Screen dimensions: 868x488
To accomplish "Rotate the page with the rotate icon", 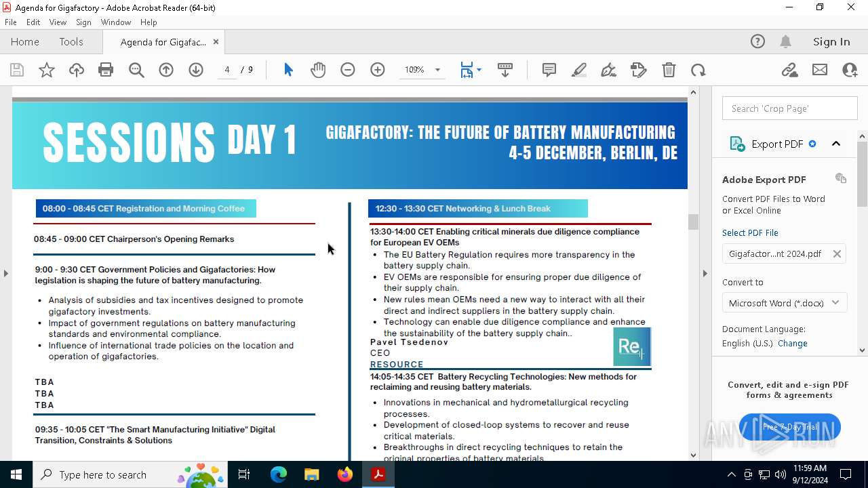I will pyautogui.click(x=698, y=70).
